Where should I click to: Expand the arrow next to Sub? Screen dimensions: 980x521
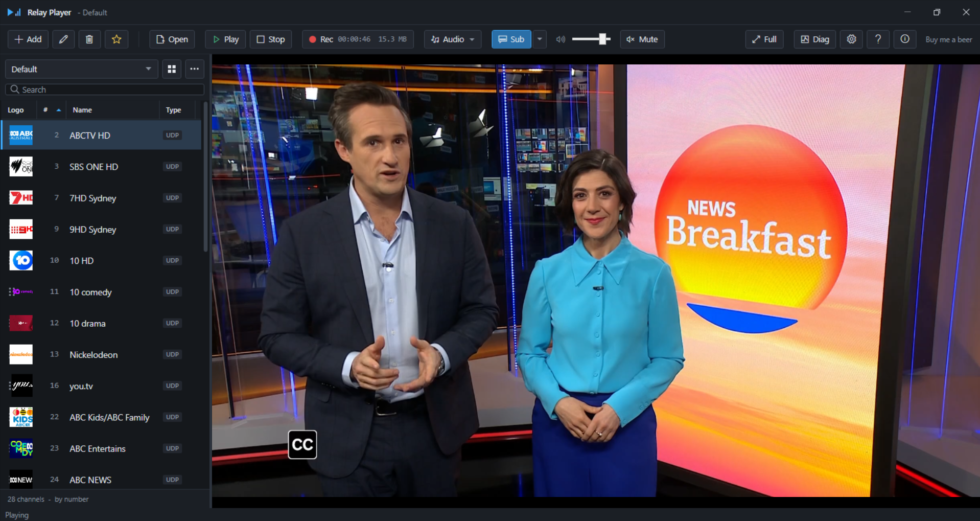click(x=540, y=39)
